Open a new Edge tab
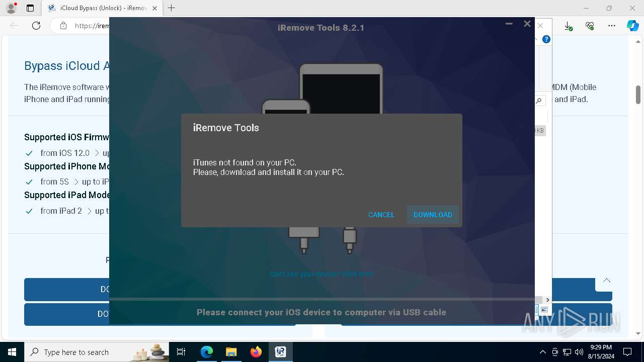 coord(172,8)
